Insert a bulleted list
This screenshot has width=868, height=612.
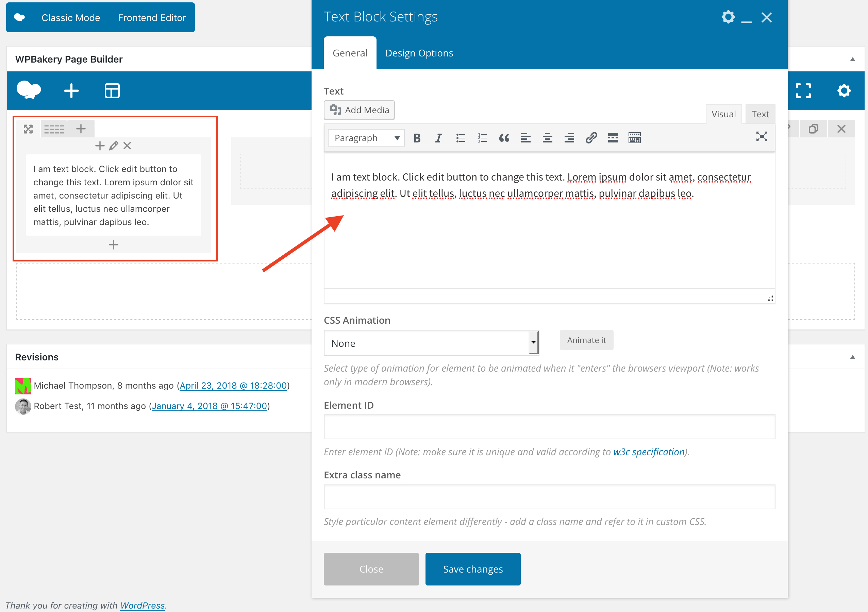pyautogui.click(x=460, y=138)
